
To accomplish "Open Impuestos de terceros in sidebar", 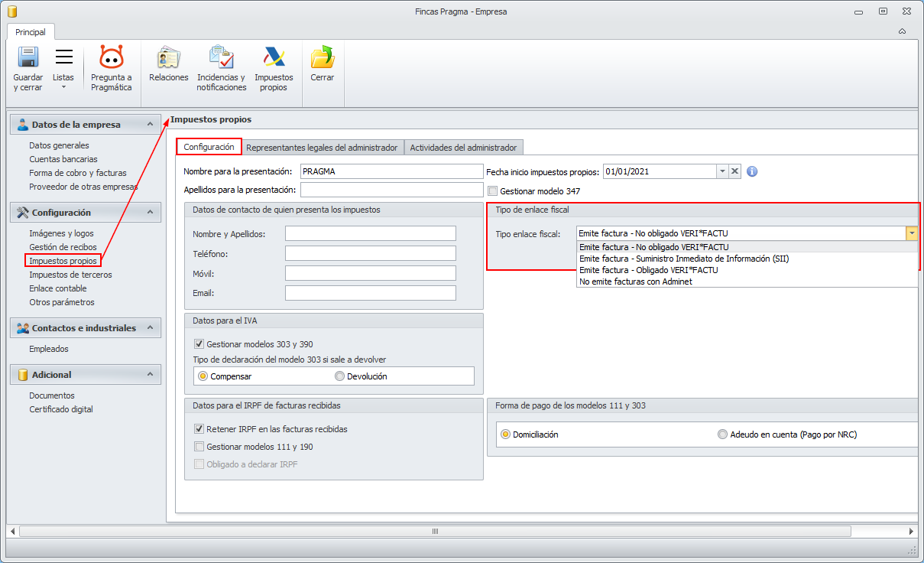I will tap(70, 275).
